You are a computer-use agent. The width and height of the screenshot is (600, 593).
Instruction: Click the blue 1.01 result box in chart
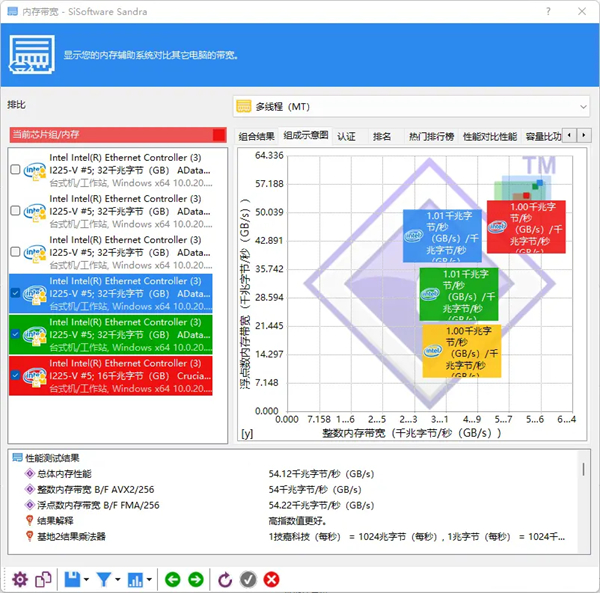tap(442, 236)
